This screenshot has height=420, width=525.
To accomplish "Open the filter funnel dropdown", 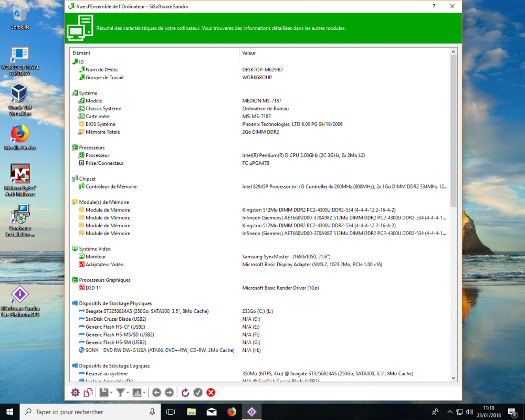I will point(123,392).
